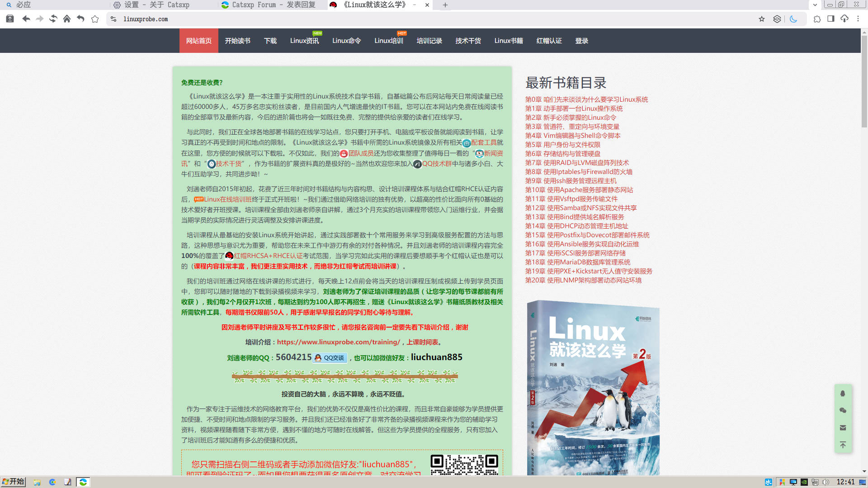Toggle night mode moon icon

(793, 19)
